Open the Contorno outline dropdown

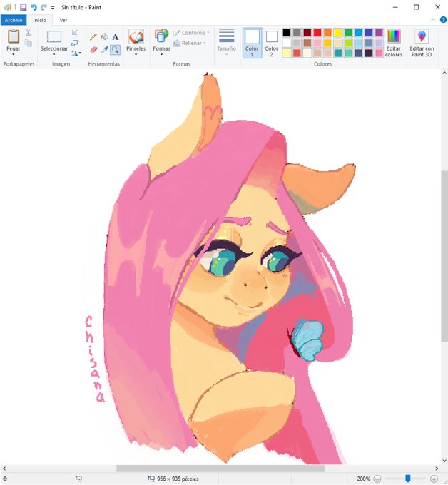[191, 33]
